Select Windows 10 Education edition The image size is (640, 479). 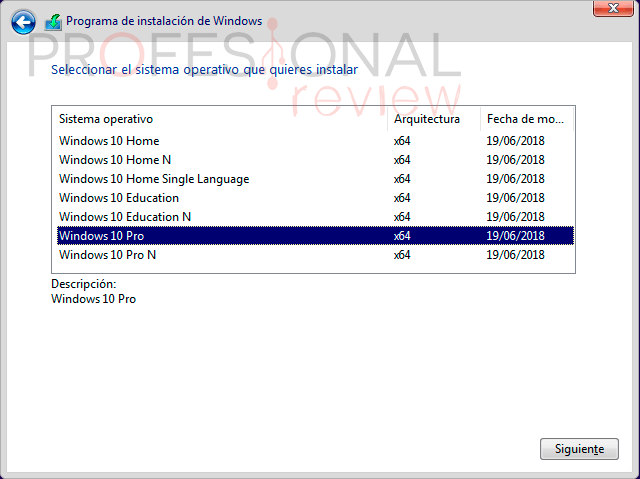[119, 198]
